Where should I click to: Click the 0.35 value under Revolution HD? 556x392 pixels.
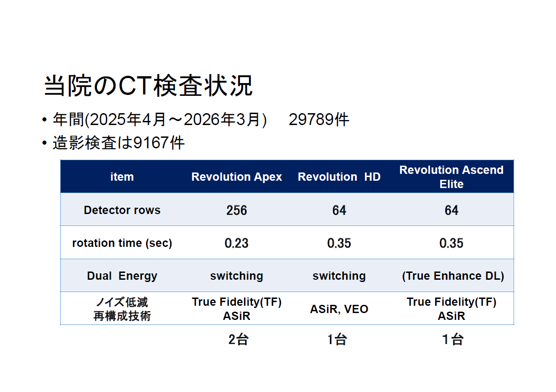pos(339,243)
